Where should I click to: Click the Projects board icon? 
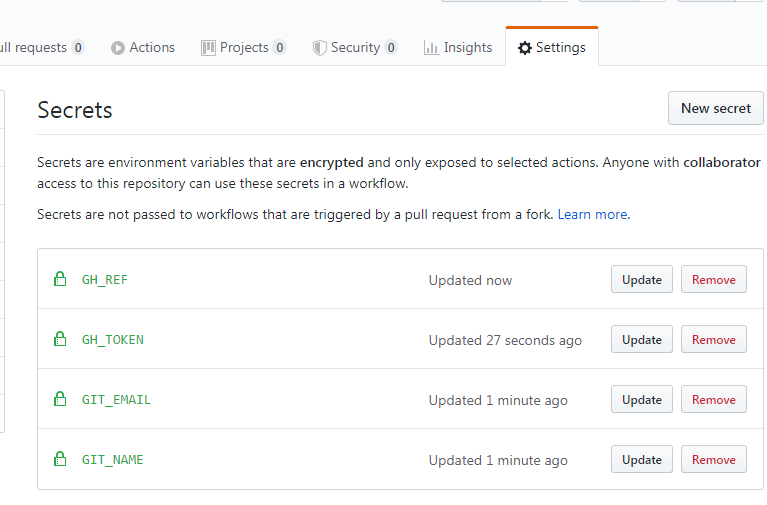coord(208,48)
